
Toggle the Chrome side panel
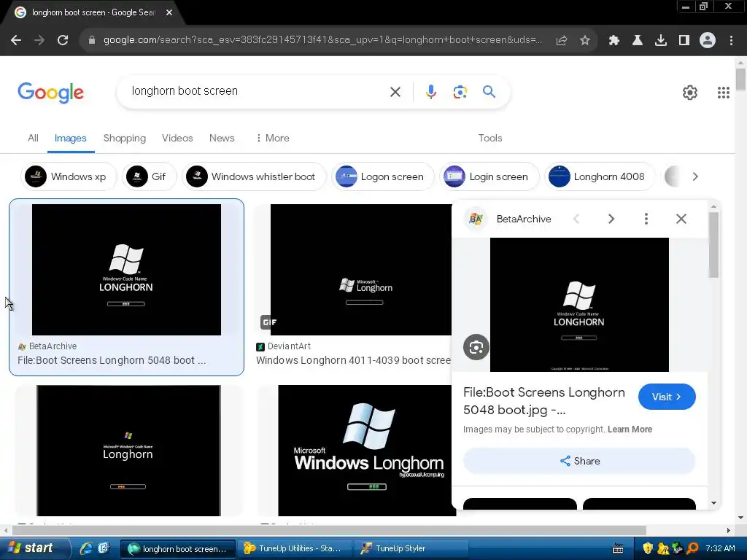click(684, 41)
